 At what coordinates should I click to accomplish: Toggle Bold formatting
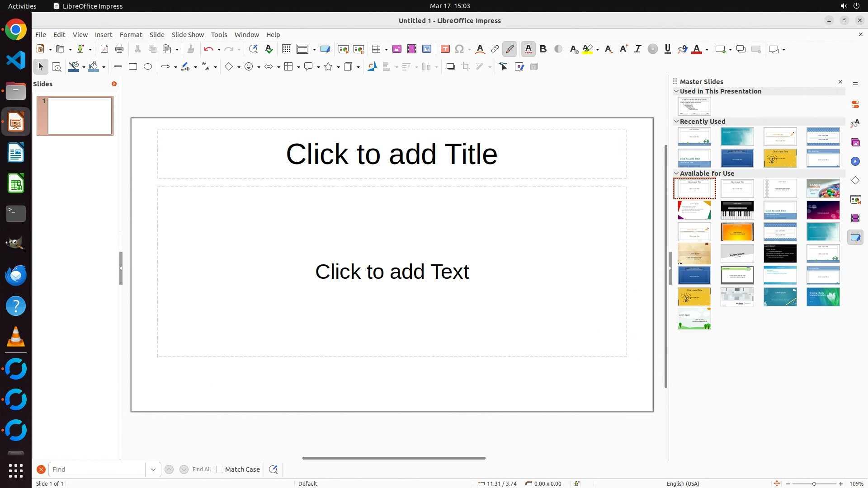pyautogui.click(x=543, y=49)
